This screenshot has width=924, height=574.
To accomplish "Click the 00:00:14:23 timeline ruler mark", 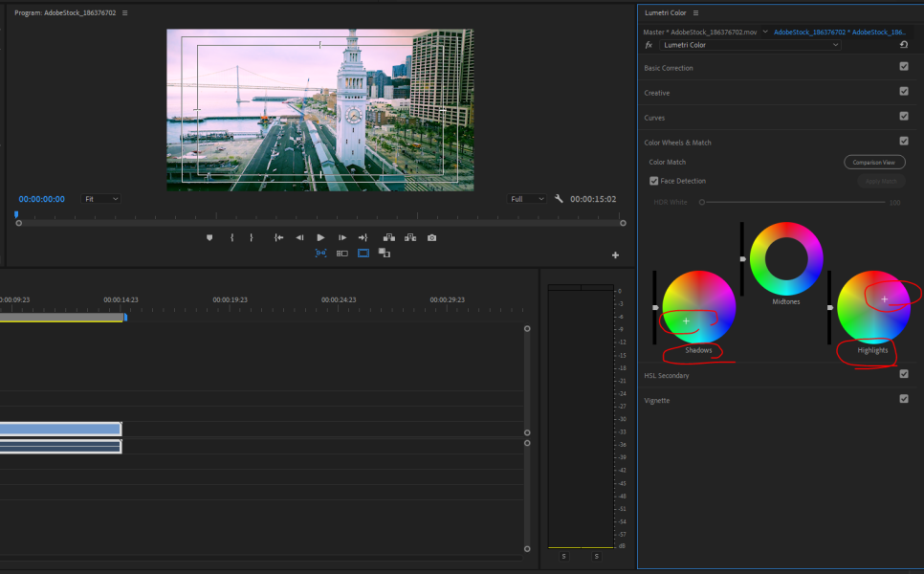I will (x=121, y=300).
